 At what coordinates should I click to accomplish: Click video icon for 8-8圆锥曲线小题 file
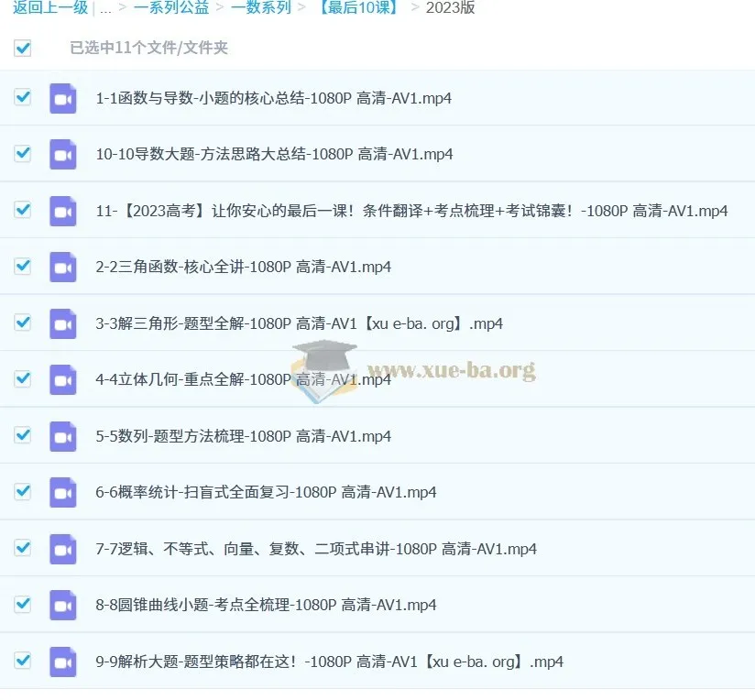point(63,605)
